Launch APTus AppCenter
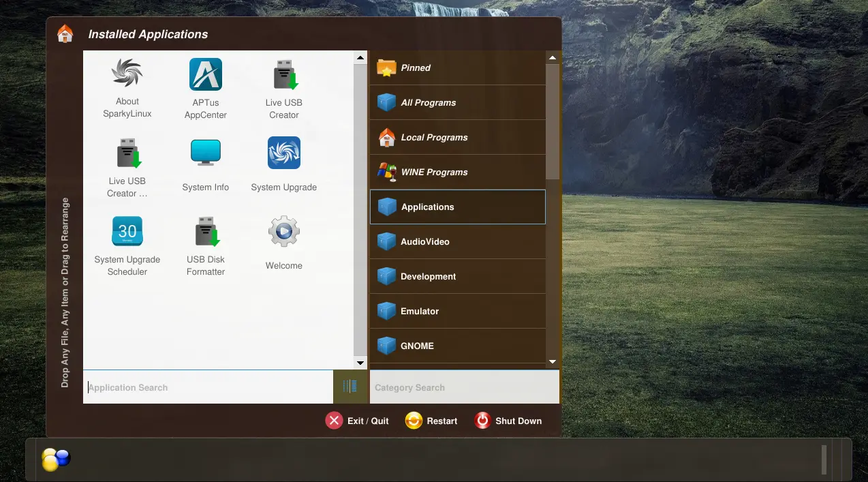868x482 pixels. point(205,88)
